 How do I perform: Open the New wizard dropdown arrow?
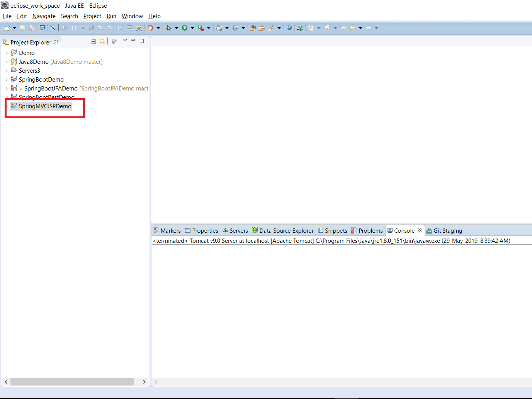(x=15, y=28)
